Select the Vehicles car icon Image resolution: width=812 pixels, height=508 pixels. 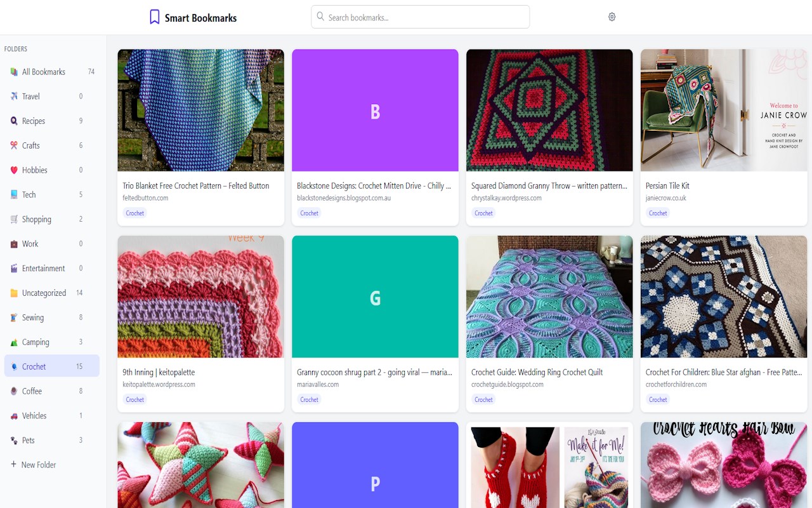point(14,416)
